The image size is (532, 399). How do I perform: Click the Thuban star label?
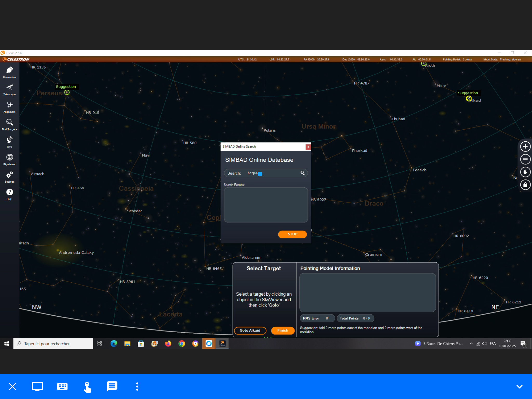398,119
